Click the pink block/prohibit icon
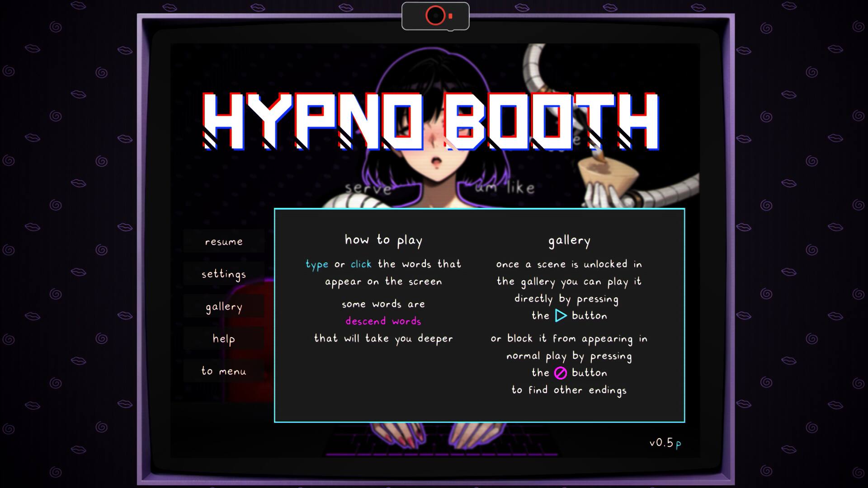The image size is (868, 488). pyautogui.click(x=561, y=373)
